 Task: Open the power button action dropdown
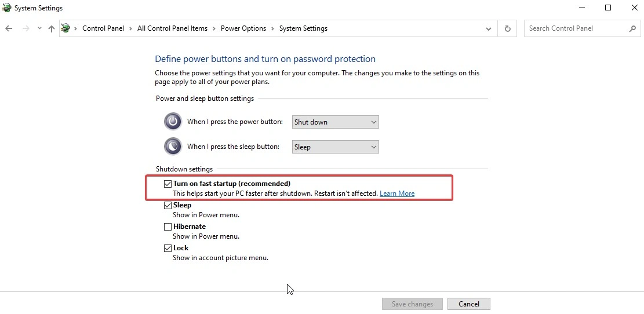(335, 122)
